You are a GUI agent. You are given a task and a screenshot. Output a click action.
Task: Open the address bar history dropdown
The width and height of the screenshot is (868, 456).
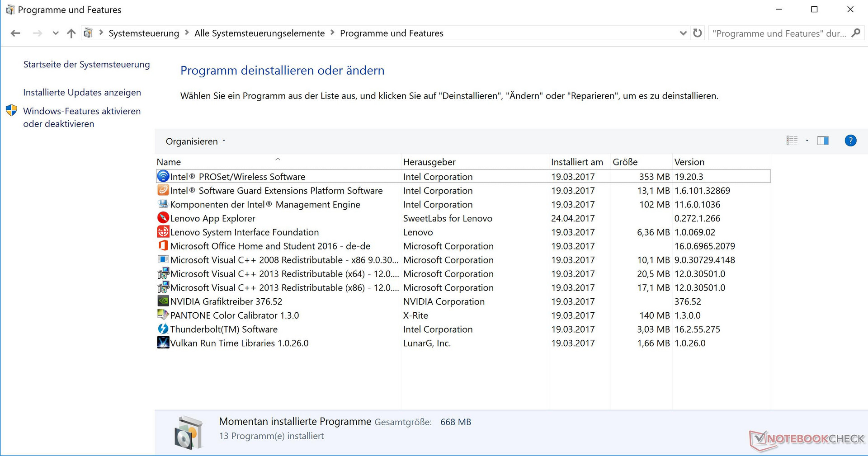(683, 33)
